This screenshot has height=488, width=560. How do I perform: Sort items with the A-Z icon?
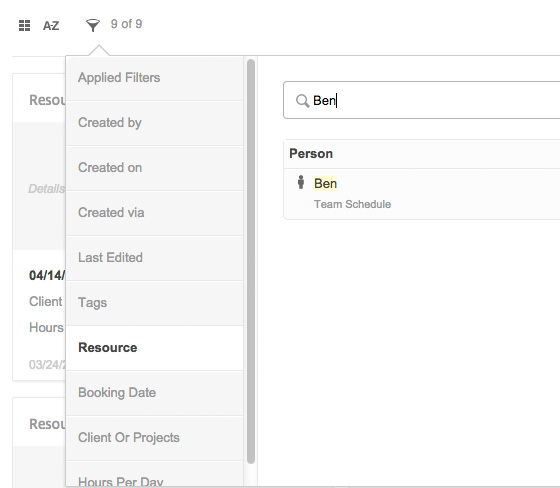tap(51, 26)
